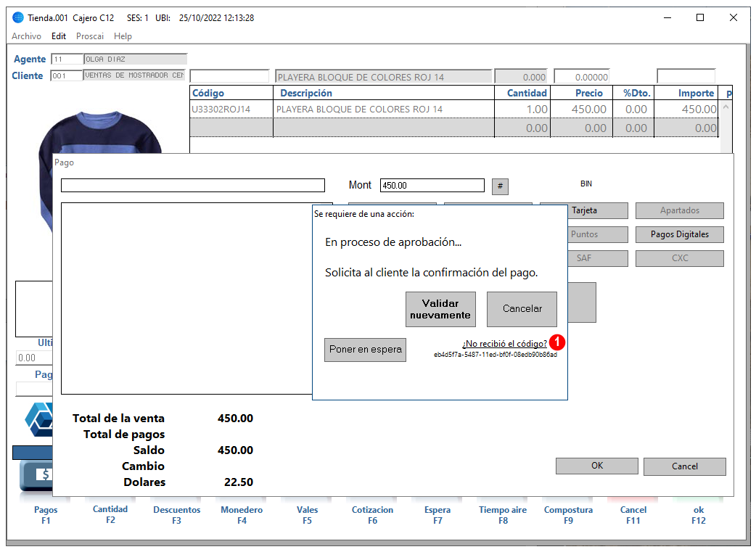Click the Cantidad column header

pyautogui.click(x=522, y=93)
